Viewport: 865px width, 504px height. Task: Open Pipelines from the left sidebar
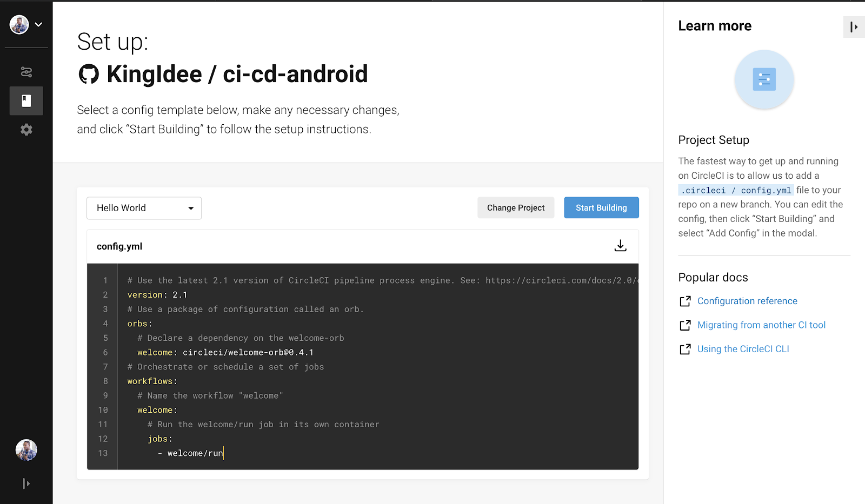(26, 72)
